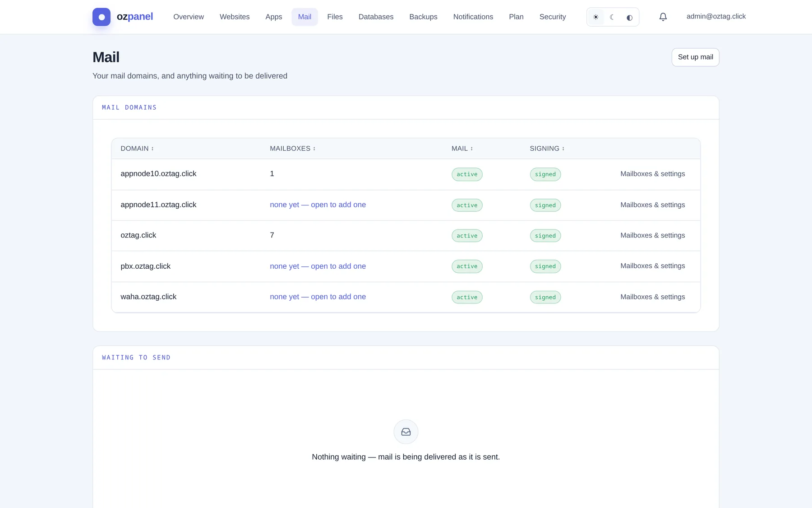Open Mailboxes & settings for pbx.oztag.click

tap(652, 266)
